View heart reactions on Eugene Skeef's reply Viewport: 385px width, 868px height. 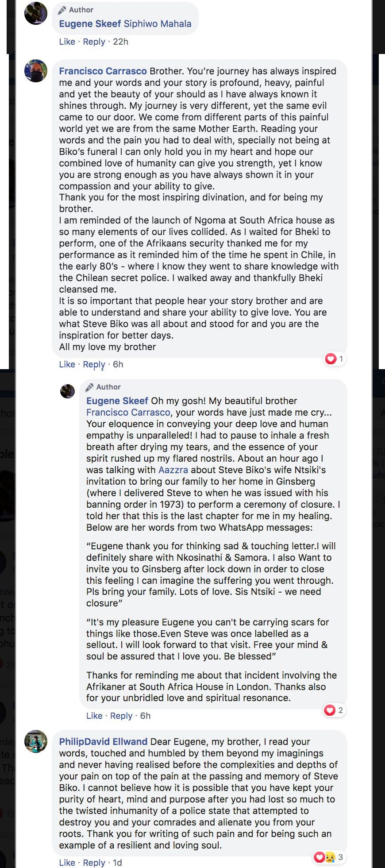click(x=334, y=710)
